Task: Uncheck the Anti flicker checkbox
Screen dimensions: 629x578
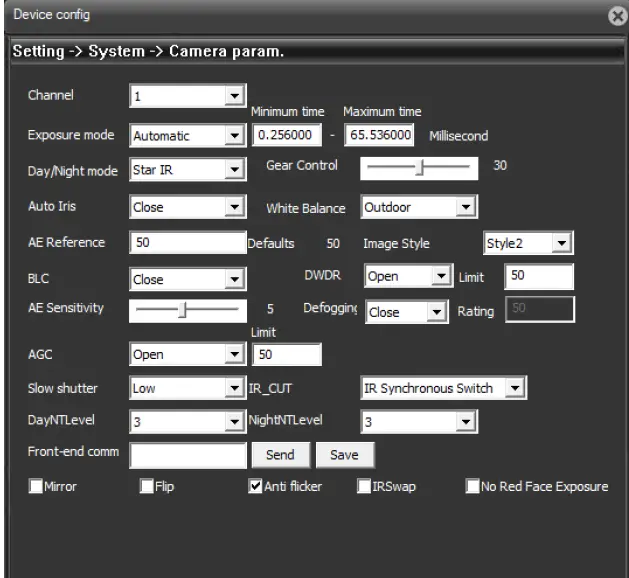Action: pyautogui.click(x=255, y=486)
